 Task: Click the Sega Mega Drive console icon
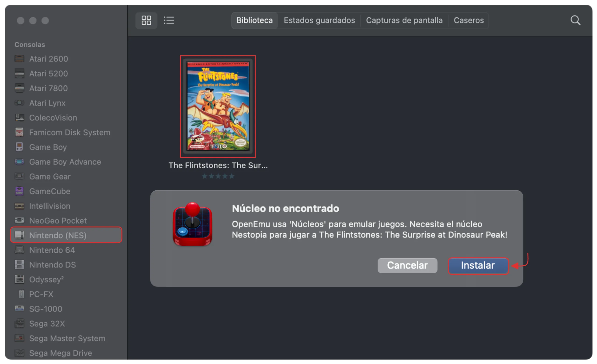point(19,353)
